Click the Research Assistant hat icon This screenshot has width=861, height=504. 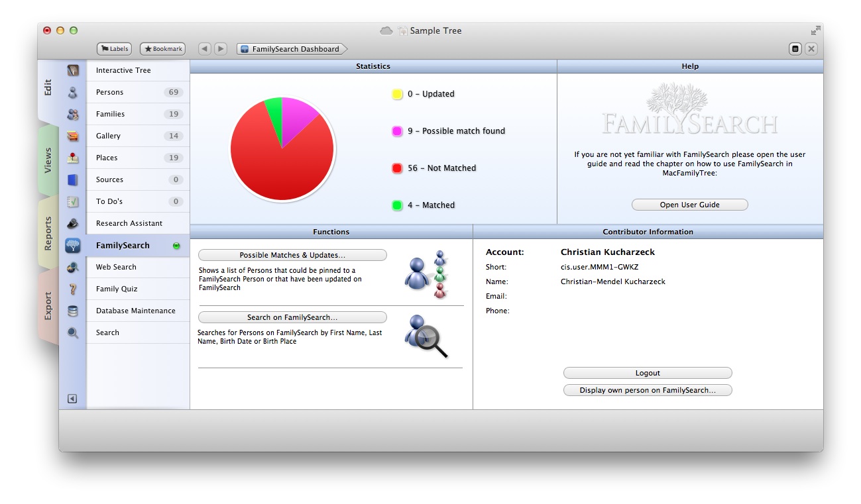(x=73, y=223)
